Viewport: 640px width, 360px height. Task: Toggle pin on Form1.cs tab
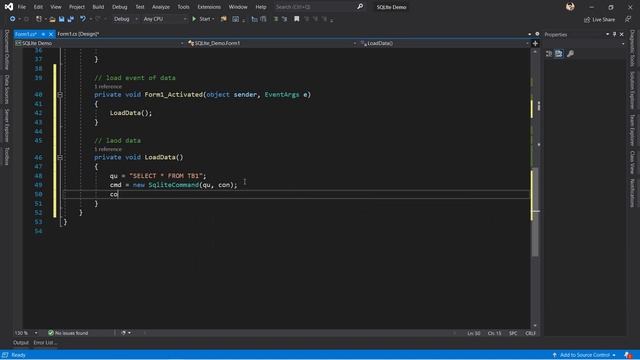43,34
